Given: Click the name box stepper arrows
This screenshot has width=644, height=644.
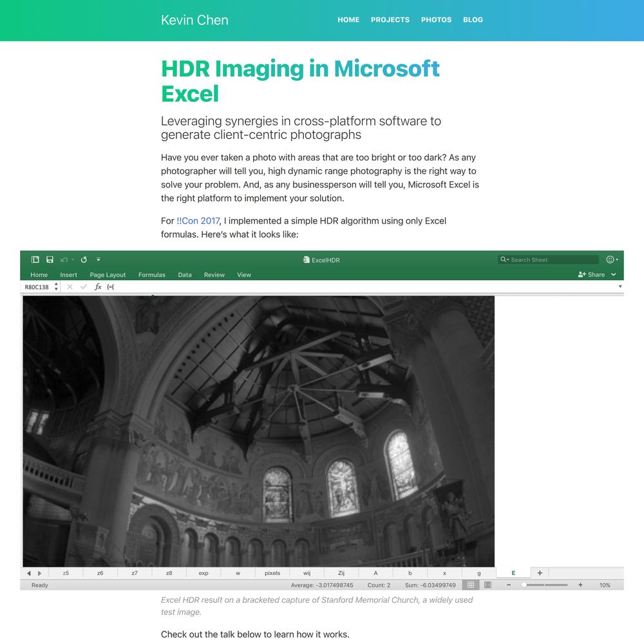Looking at the screenshot, I should 56,287.
